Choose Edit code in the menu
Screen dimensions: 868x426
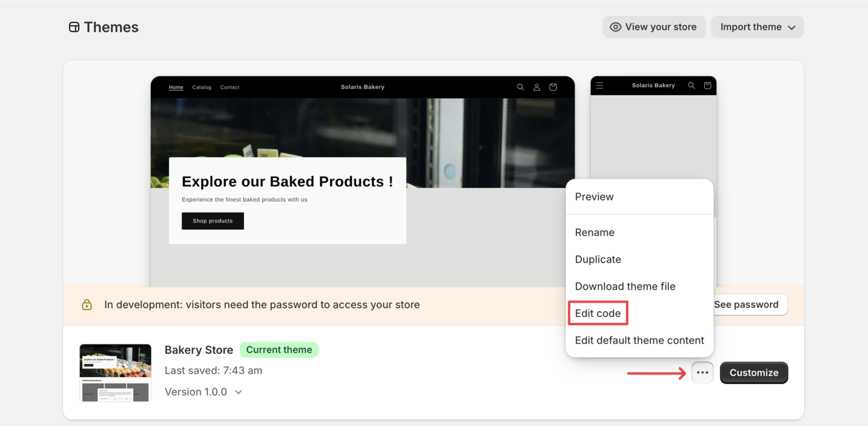coord(598,313)
